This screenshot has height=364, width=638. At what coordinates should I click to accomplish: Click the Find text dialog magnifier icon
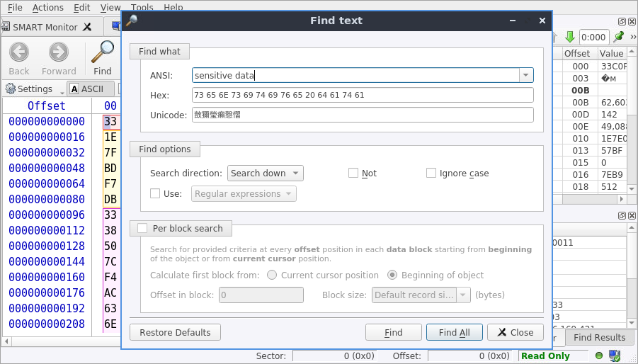[x=132, y=20]
